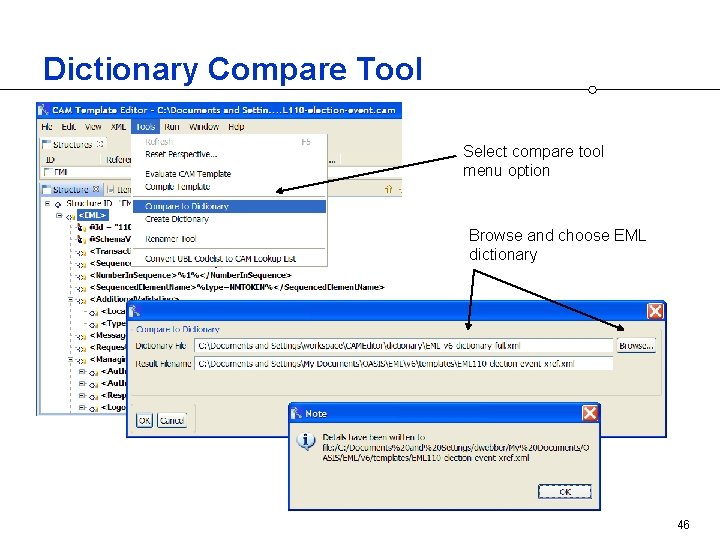Collapse the <EML> tree node
Viewport: 720px width, 540px height.
59,215
